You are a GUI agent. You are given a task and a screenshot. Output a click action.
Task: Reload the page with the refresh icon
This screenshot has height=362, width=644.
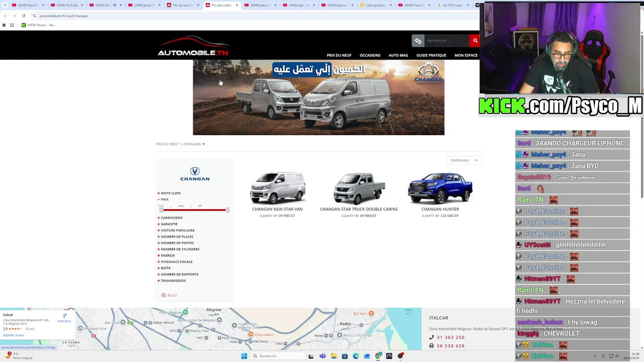tap(23, 16)
